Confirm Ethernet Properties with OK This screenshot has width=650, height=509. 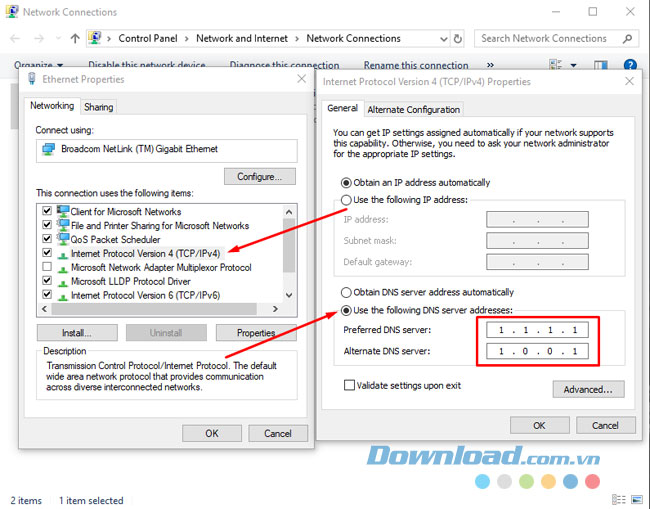coord(212,434)
